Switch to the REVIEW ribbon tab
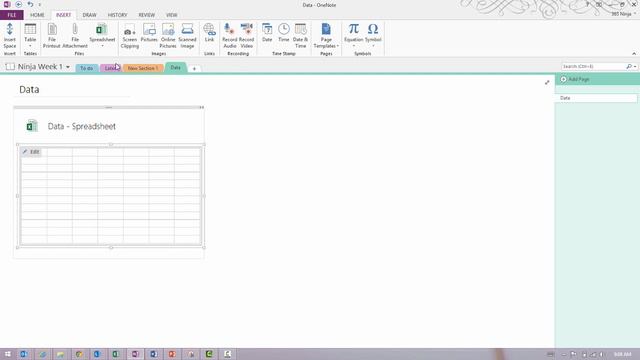This screenshot has height=360, width=640. point(147,15)
